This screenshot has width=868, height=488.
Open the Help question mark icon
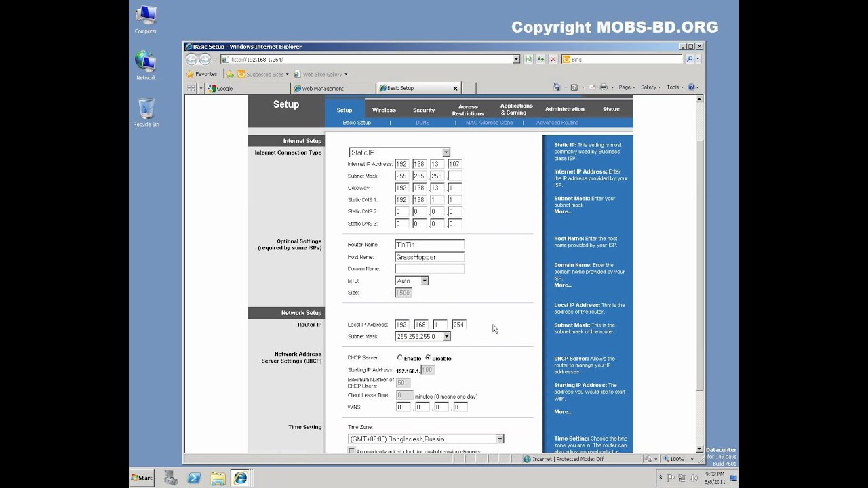(692, 87)
